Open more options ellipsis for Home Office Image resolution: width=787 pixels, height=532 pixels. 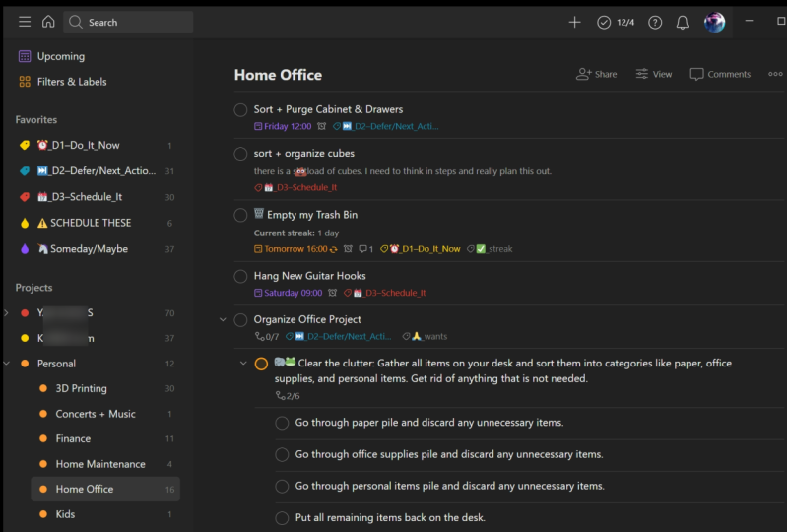point(775,74)
